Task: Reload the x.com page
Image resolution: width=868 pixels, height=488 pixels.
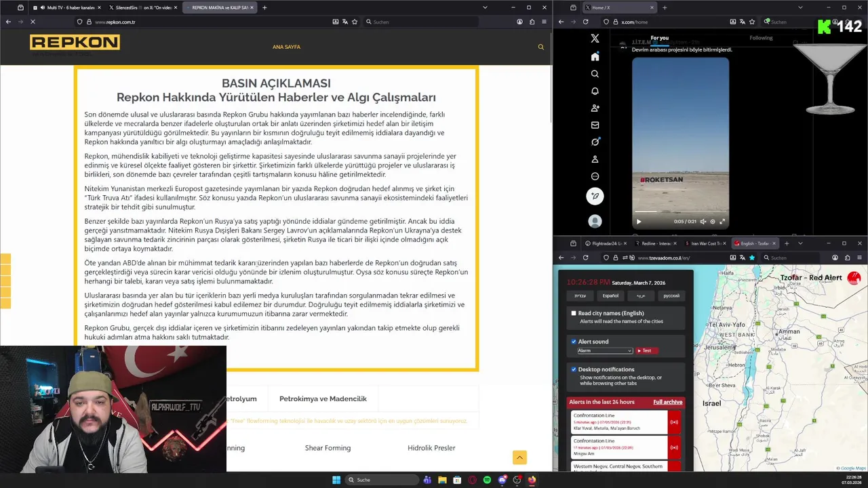Action: click(585, 22)
